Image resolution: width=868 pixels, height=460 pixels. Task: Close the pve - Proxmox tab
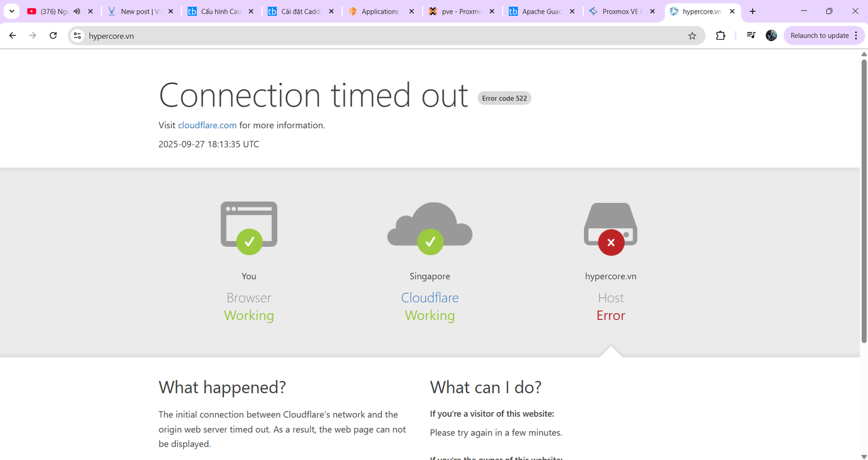pyautogui.click(x=492, y=12)
